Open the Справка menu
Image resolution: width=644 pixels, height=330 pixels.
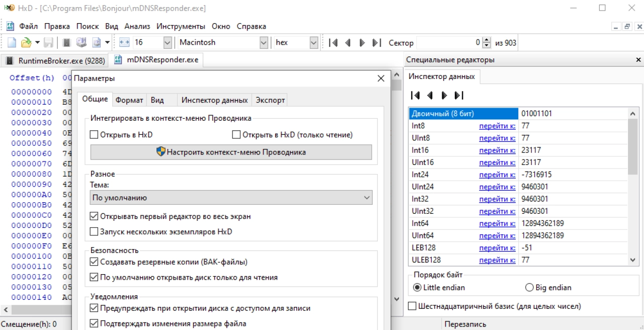click(x=251, y=26)
